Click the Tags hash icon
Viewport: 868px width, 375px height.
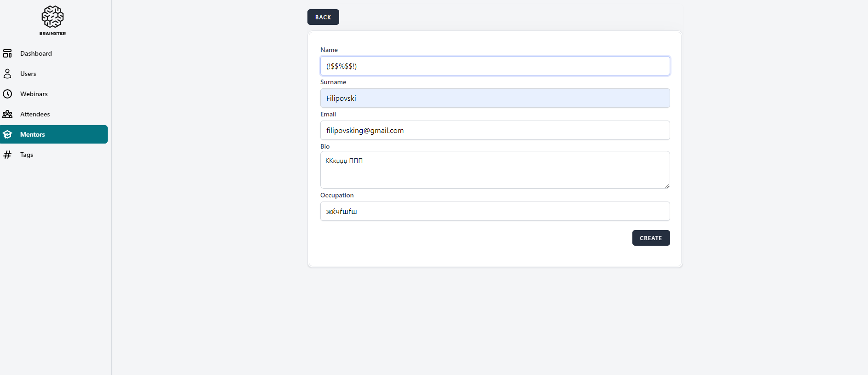coord(7,155)
